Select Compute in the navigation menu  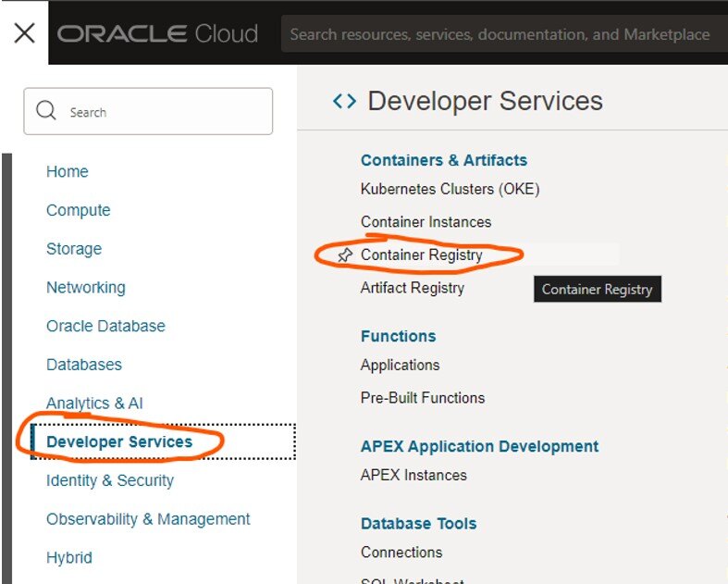79,210
